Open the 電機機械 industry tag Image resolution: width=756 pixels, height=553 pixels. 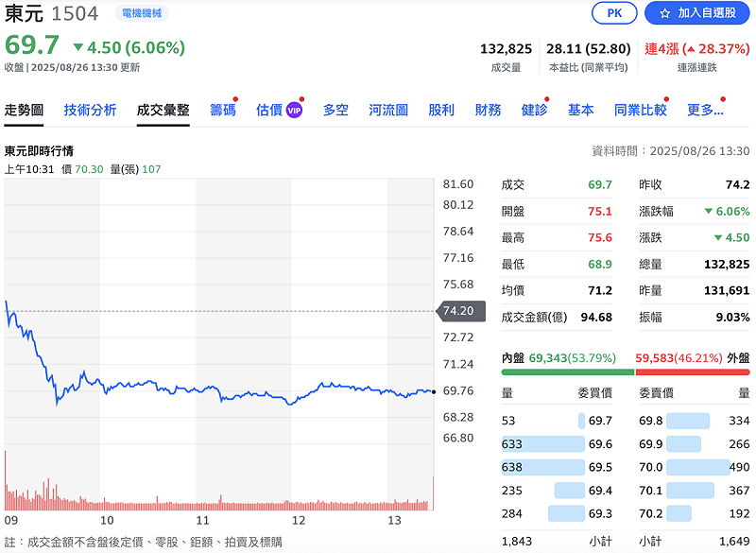tap(142, 13)
